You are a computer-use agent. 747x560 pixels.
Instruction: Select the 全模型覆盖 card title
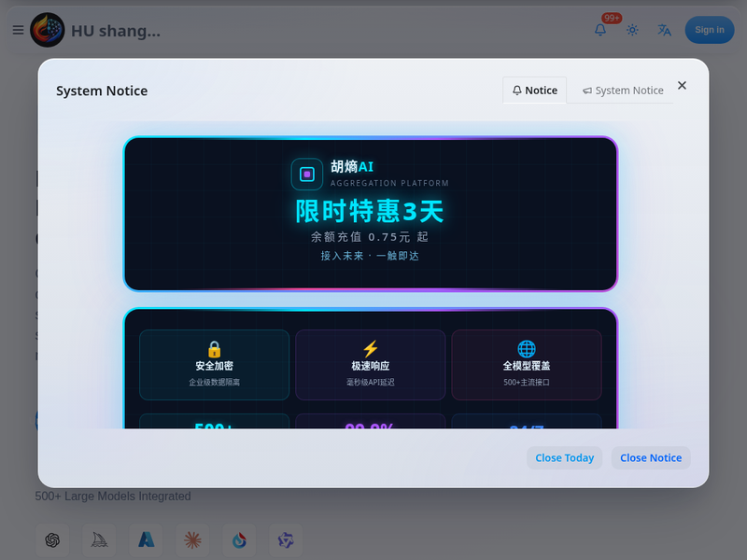(527, 366)
